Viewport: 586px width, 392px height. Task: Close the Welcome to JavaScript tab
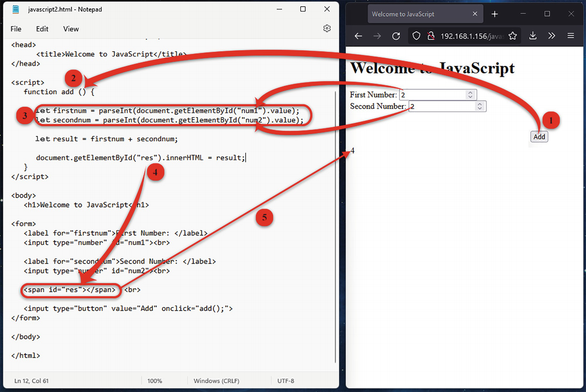(475, 14)
